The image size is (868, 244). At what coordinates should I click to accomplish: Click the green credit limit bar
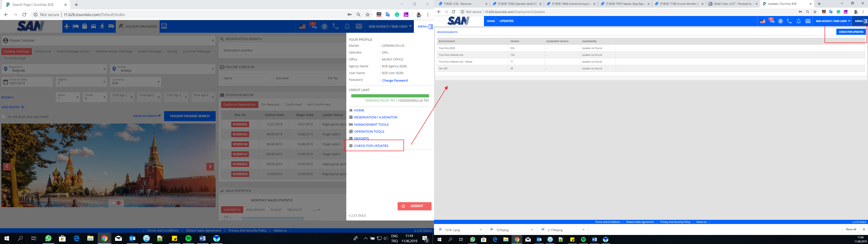pyautogui.click(x=390, y=96)
